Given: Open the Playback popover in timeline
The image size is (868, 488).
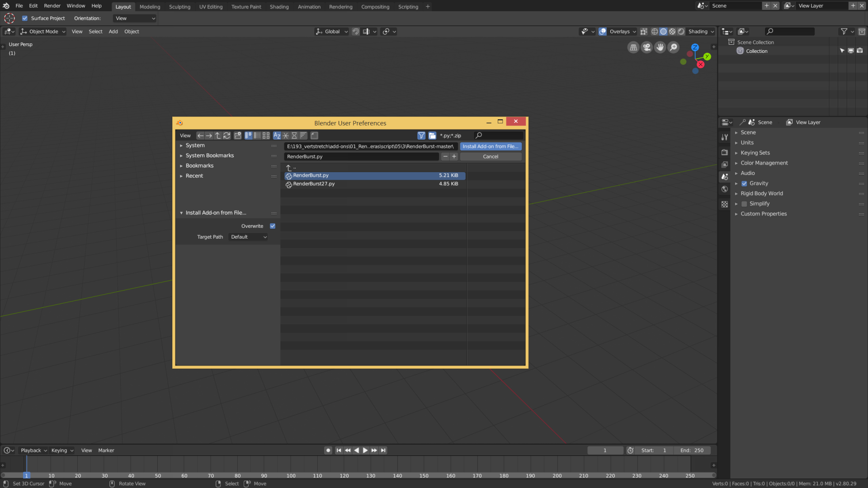Looking at the screenshot, I should tap(33, 450).
